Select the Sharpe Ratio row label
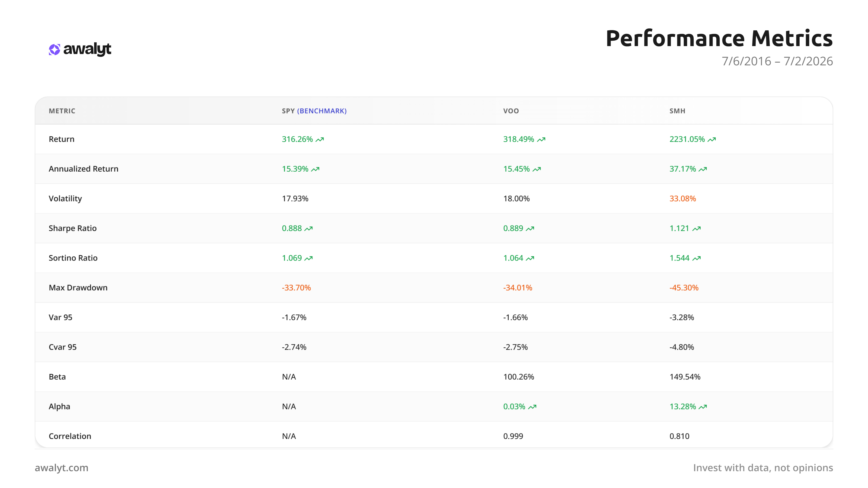The image size is (868, 488). tap(72, 228)
